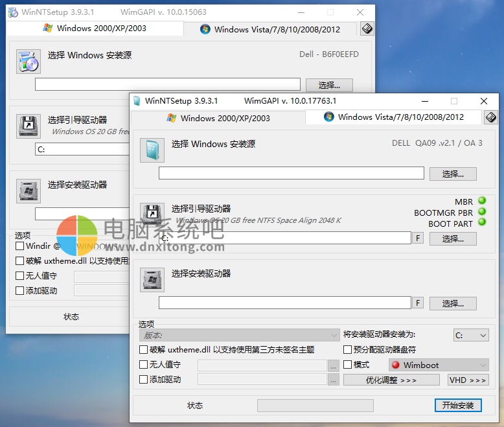Click F format button next to boot drive field
The height and width of the screenshot is (427, 504).
click(418, 238)
